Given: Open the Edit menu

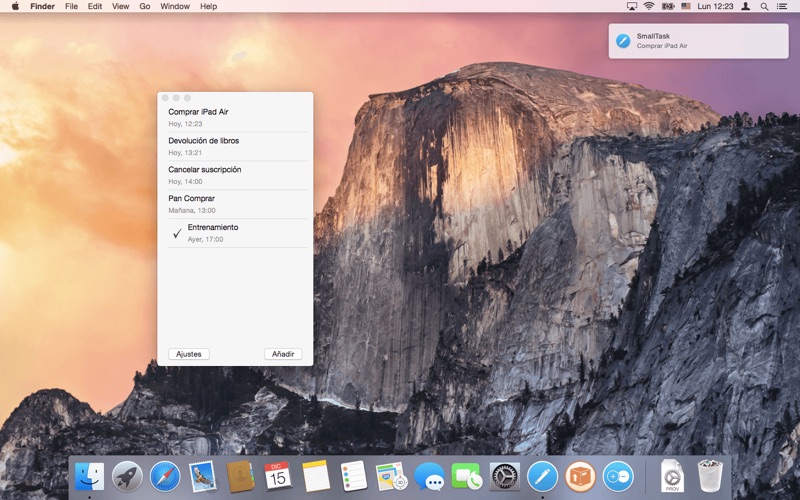Looking at the screenshot, I should (95, 6).
